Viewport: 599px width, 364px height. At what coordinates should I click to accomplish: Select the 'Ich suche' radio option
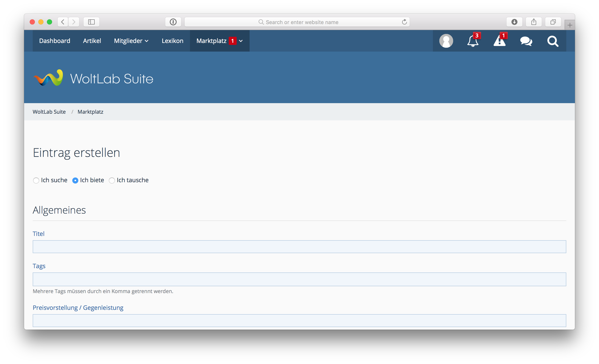(x=36, y=180)
